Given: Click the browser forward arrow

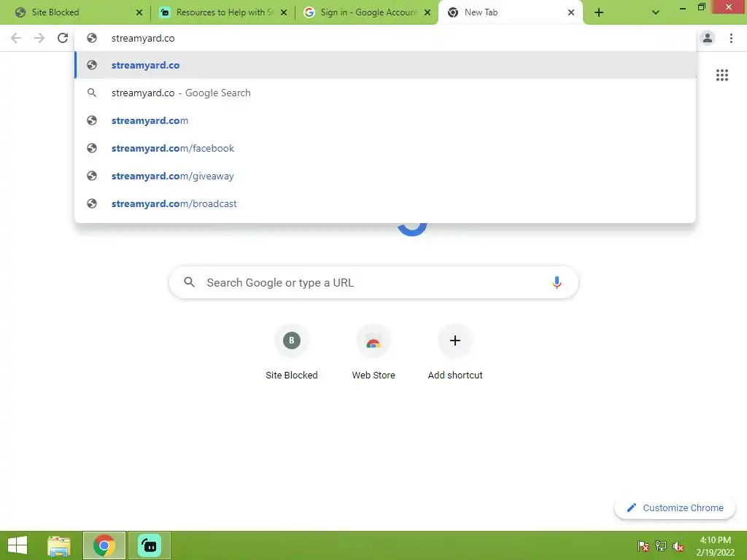Looking at the screenshot, I should [39, 38].
